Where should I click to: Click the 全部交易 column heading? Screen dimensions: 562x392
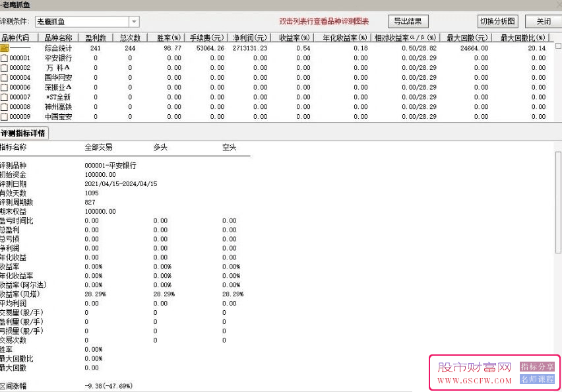(98, 147)
